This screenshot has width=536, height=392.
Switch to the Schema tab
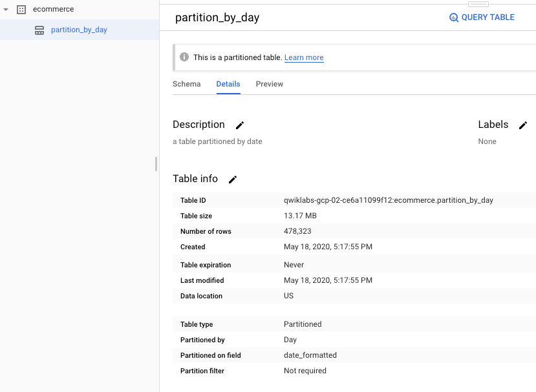pyautogui.click(x=186, y=84)
